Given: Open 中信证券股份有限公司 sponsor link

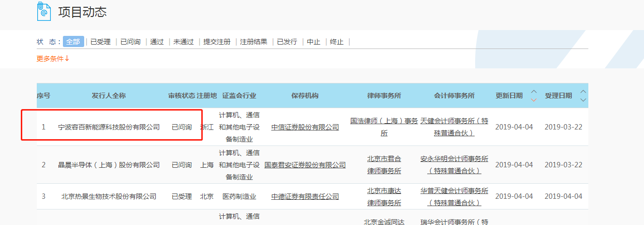Looking at the screenshot, I should point(305,127).
